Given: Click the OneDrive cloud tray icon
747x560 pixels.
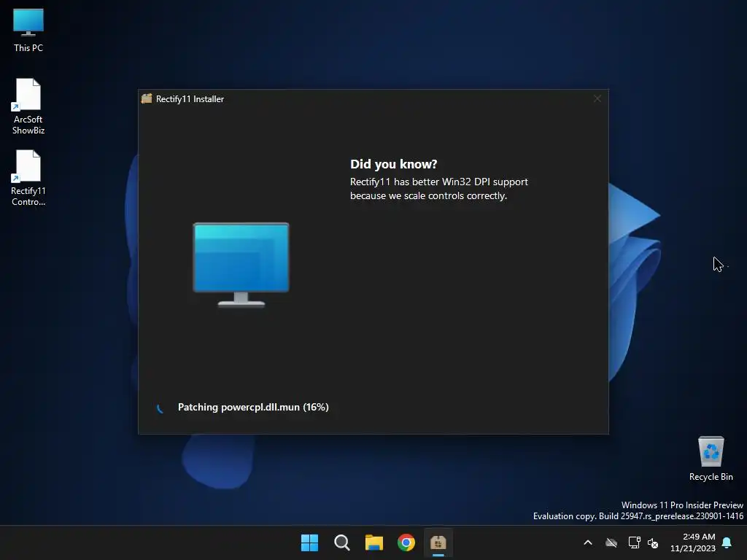Looking at the screenshot, I should tap(611, 542).
